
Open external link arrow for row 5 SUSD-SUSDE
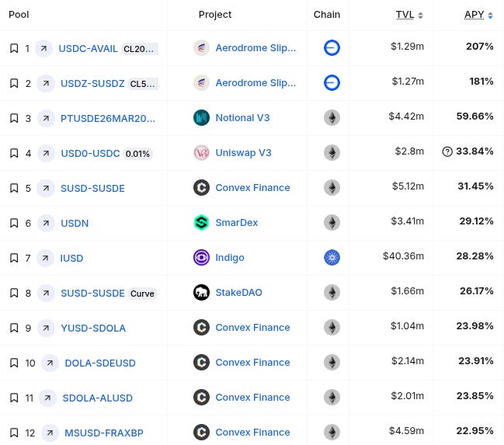tap(46, 188)
